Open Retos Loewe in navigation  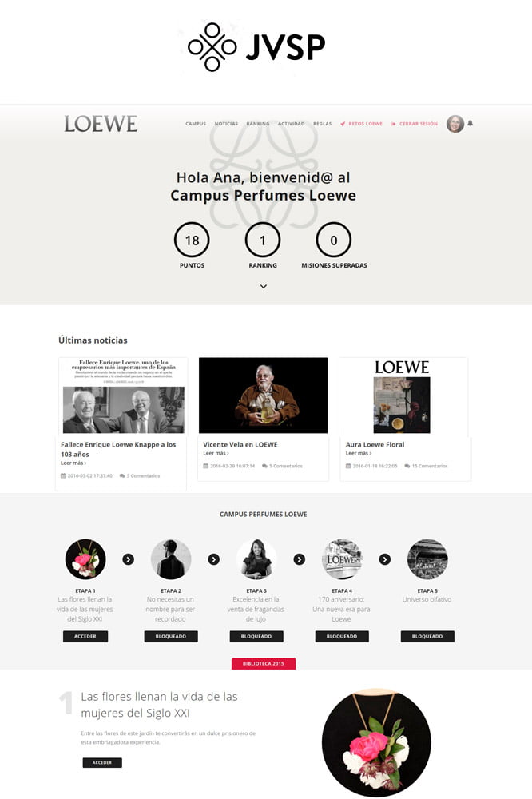pos(361,124)
